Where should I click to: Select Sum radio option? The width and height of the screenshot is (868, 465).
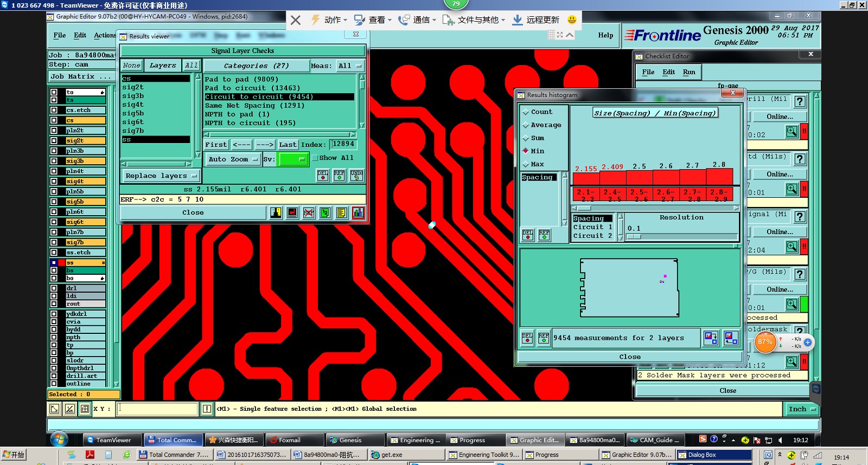point(525,138)
